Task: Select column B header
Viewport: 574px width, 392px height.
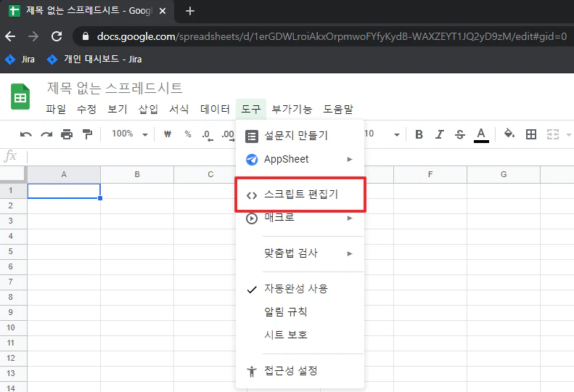Action: pos(137,174)
